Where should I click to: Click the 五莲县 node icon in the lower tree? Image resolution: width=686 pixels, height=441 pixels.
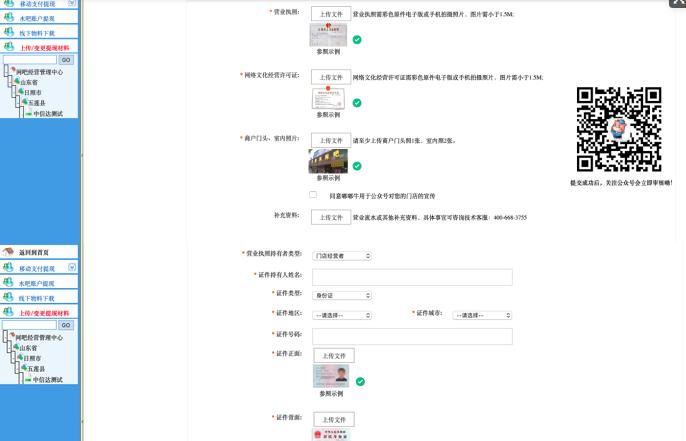point(24,368)
